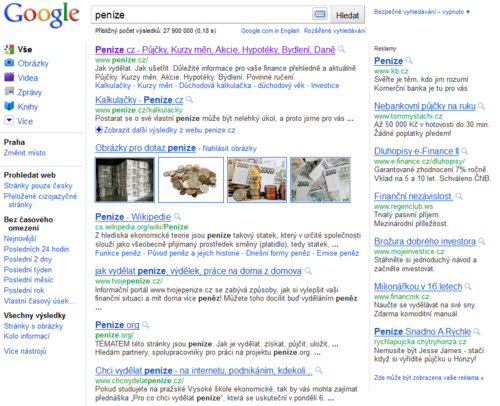Screen dimensions: 500x406
Task: Open Rozšířené vyhledávání link
Action: 335,31
